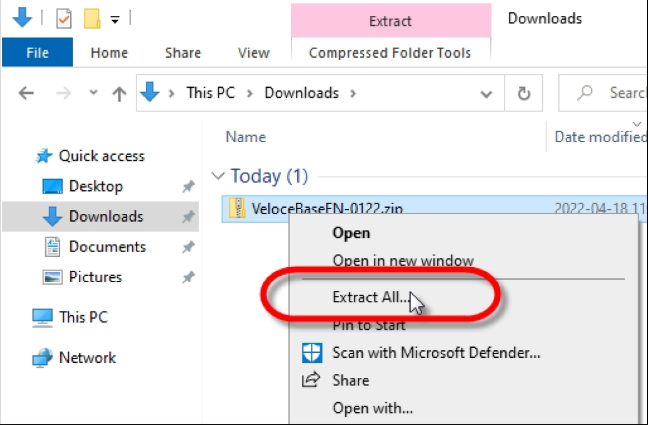The image size is (648, 425).
Task: Click the Up directory arrow
Action: click(x=119, y=93)
